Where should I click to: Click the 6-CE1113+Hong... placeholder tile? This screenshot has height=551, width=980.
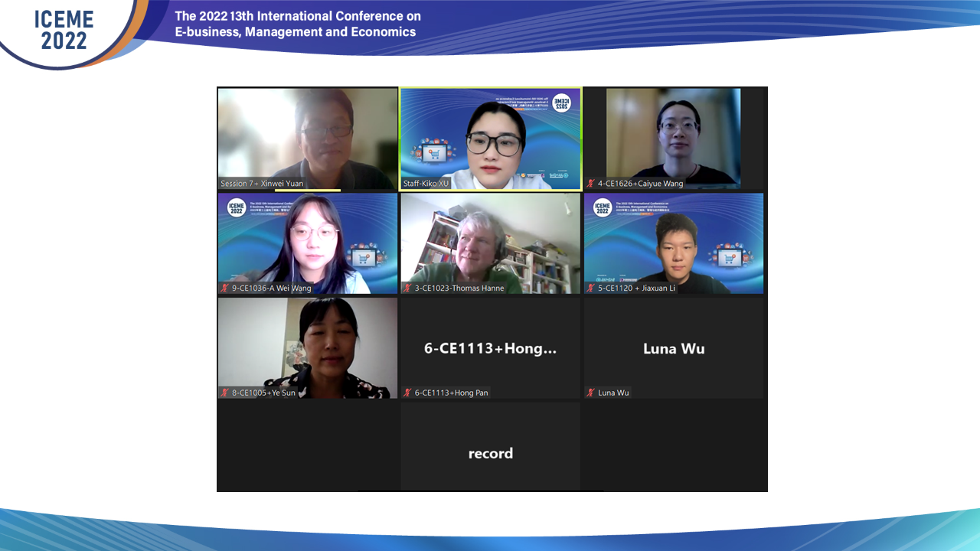[x=491, y=348]
